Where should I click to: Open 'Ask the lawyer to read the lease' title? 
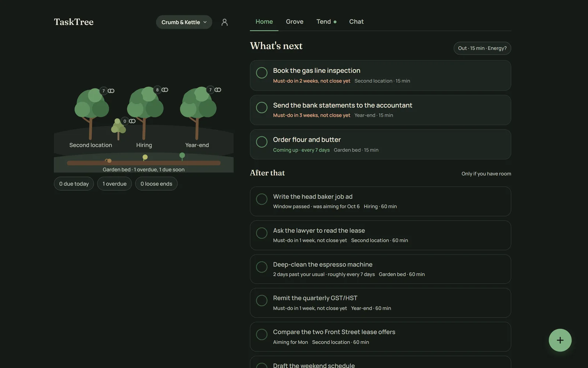coord(319,231)
